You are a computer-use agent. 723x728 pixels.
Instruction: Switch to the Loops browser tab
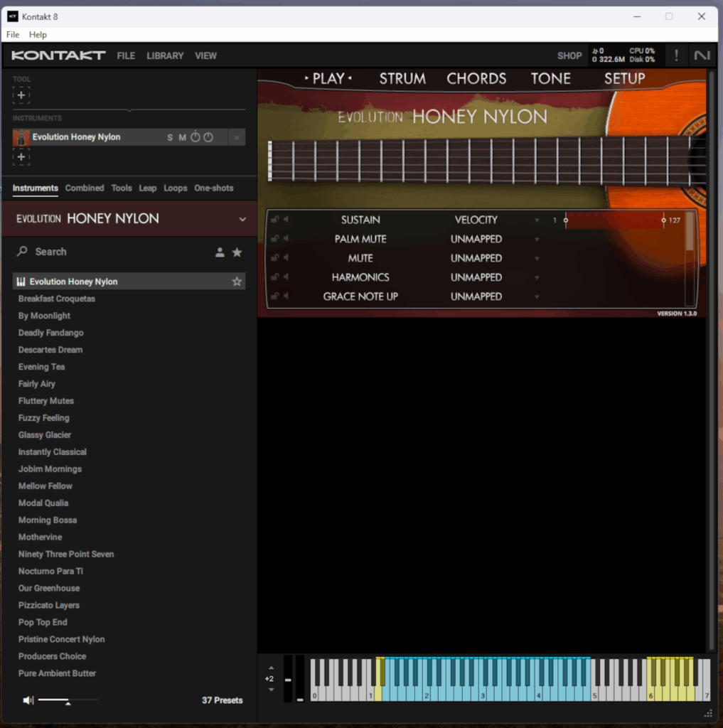coord(175,188)
